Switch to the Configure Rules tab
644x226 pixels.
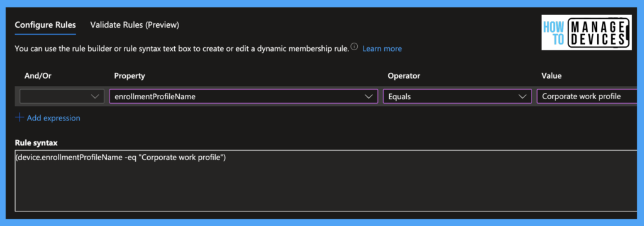click(x=45, y=25)
